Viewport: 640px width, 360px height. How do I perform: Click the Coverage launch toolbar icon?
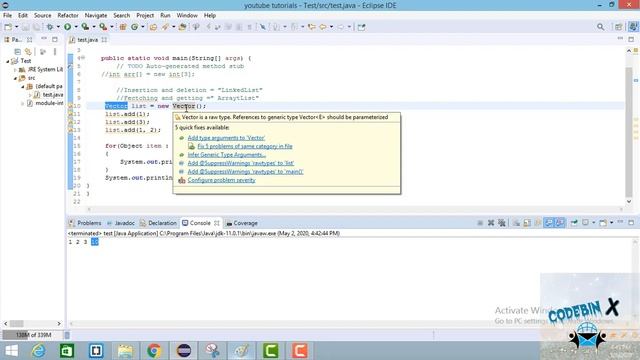pyautogui.click(x=85, y=27)
